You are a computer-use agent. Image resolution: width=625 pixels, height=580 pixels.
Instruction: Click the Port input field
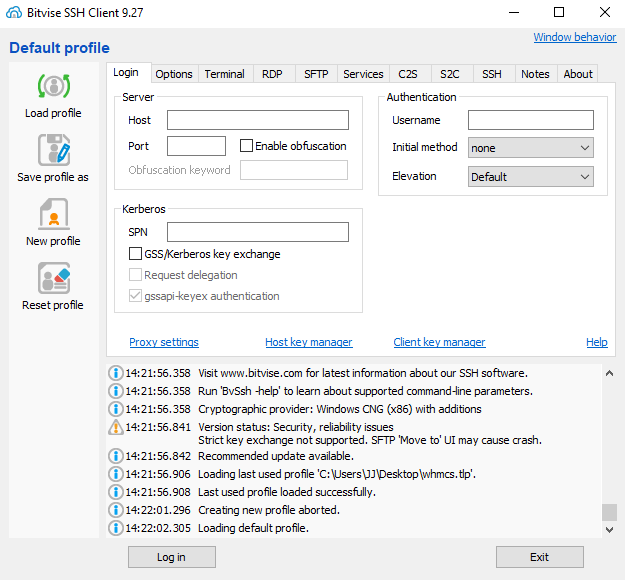tap(197, 146)
